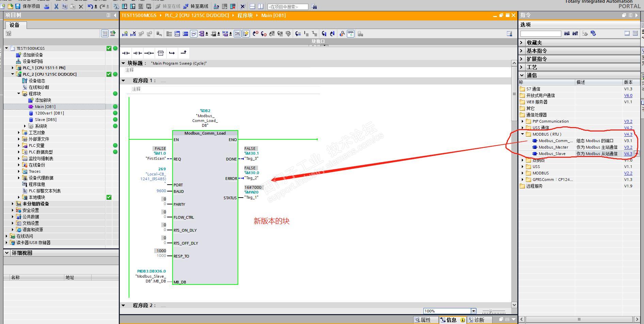Image resolution: width=644 pixels, height=324 pixels.
Task: Collapse the block title (块标题) section
Action: click(123, 63)
